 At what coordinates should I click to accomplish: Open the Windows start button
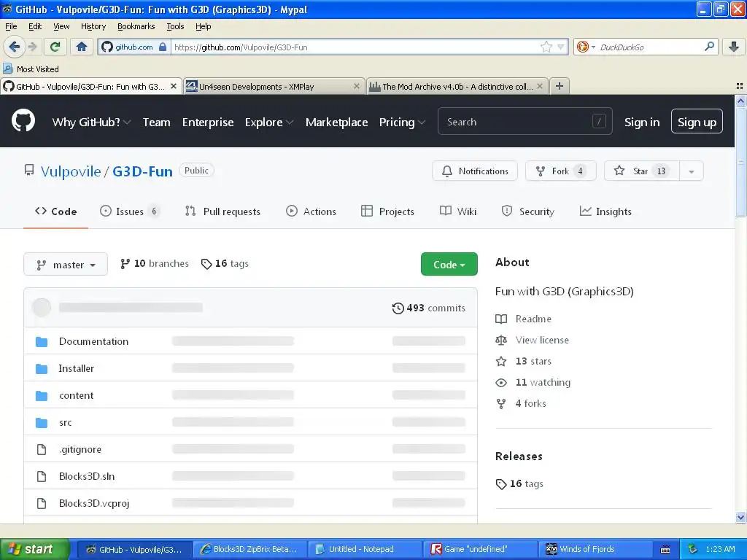34,549
